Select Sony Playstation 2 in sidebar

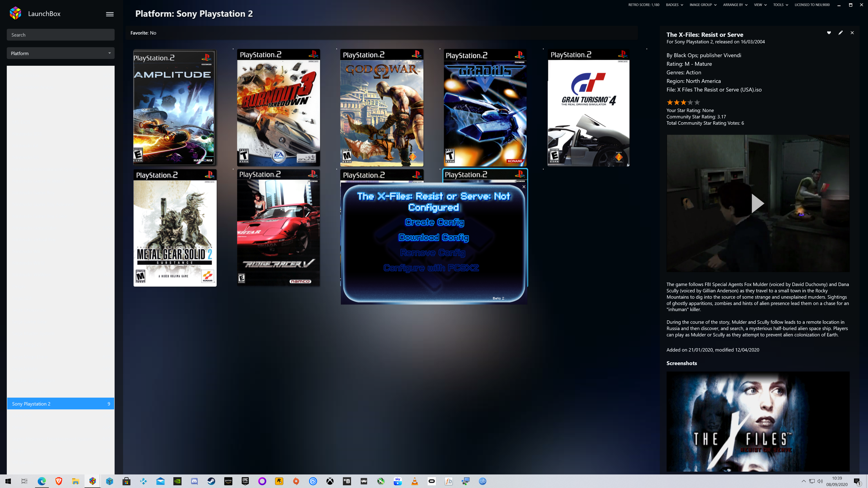tap(61, 404)
